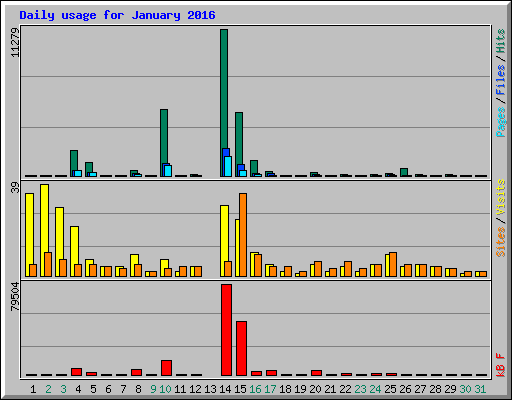Click the 'Daily usage for January 2016' title
Image resolution: width=512 pixels, height=400 pixels.
[117, 15]
